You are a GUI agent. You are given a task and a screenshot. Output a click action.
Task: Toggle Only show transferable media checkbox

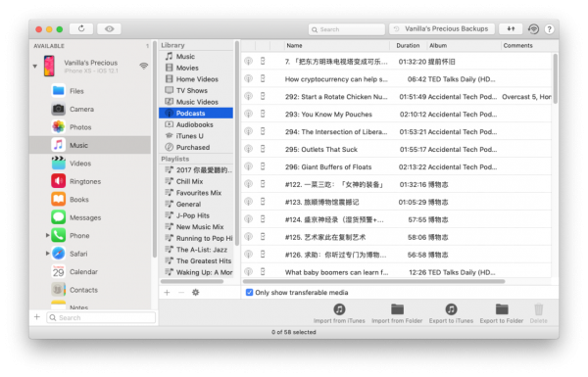(249, 293)
